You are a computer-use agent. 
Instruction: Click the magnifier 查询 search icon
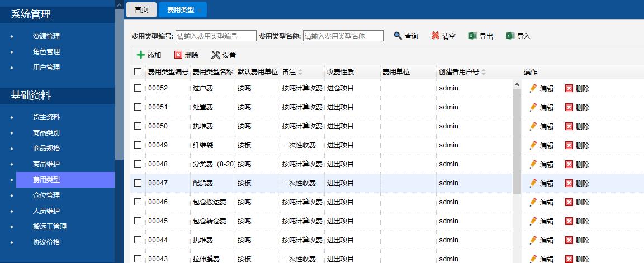(x=397, y=36)
